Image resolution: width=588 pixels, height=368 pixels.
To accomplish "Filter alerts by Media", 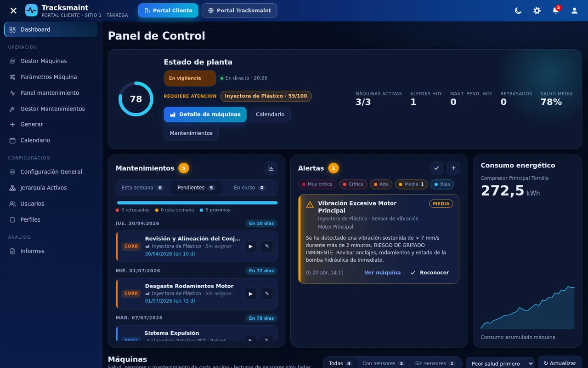I will [x=412, y=184].
